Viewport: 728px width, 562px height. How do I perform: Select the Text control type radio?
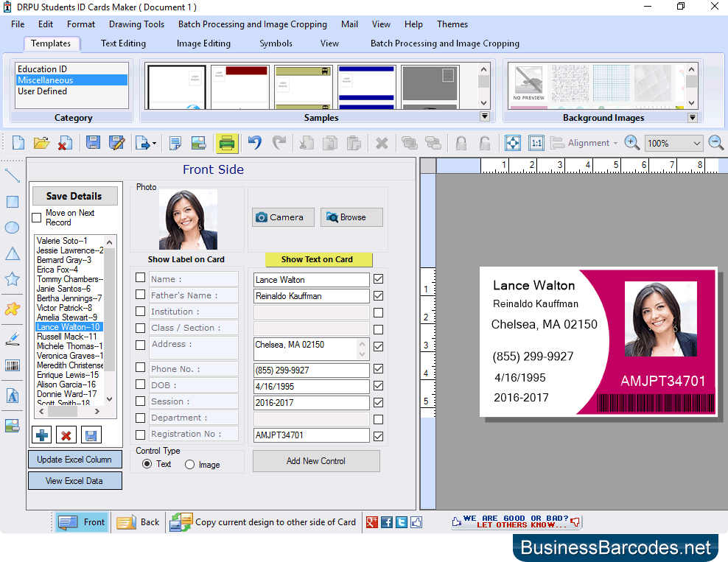[x=147, y=463]
